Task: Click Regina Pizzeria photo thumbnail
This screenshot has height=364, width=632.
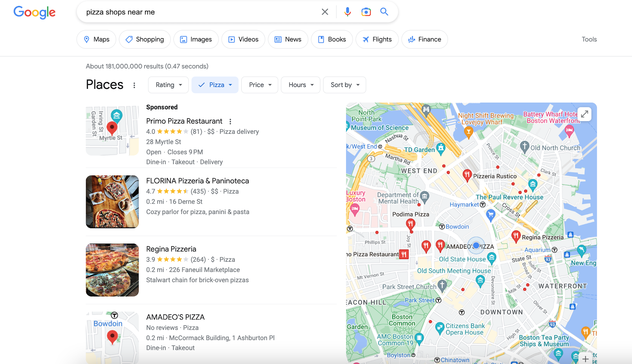Action: tap(112, 270)
